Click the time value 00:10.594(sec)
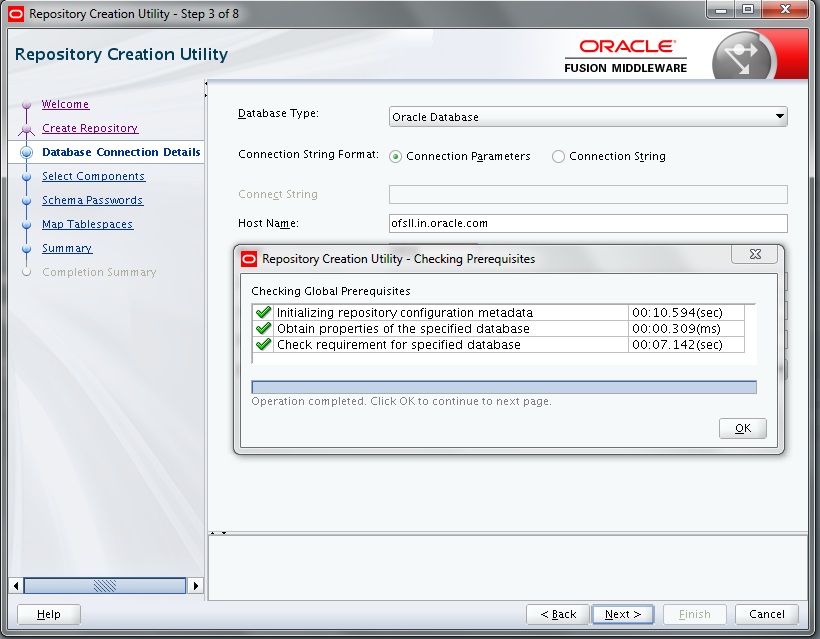820x639 pixels. pyautogui.click(x=677, y=313)
